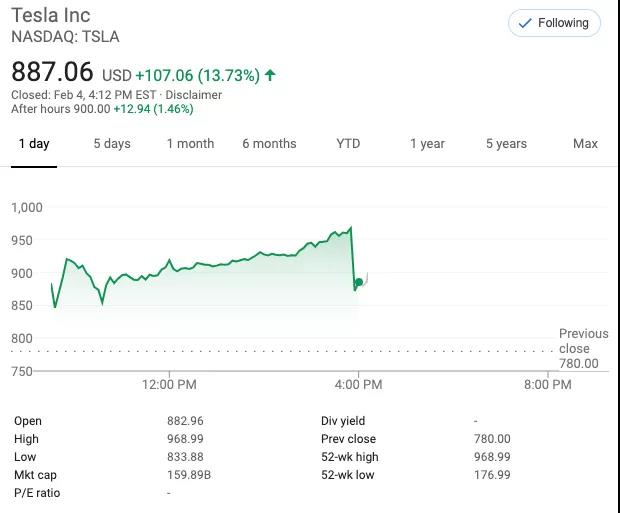Click the chart at the 12:00 PM label
Image resolution: width=620 pixels, height=513 pixels.
169,385
